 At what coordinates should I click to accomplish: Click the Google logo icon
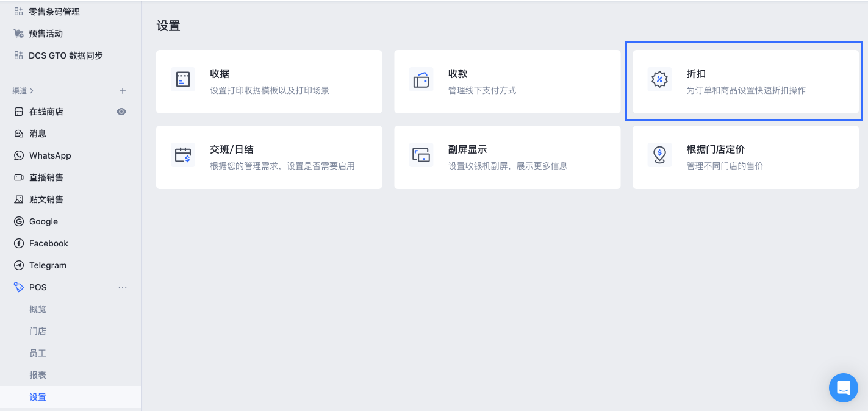point(18,221)
